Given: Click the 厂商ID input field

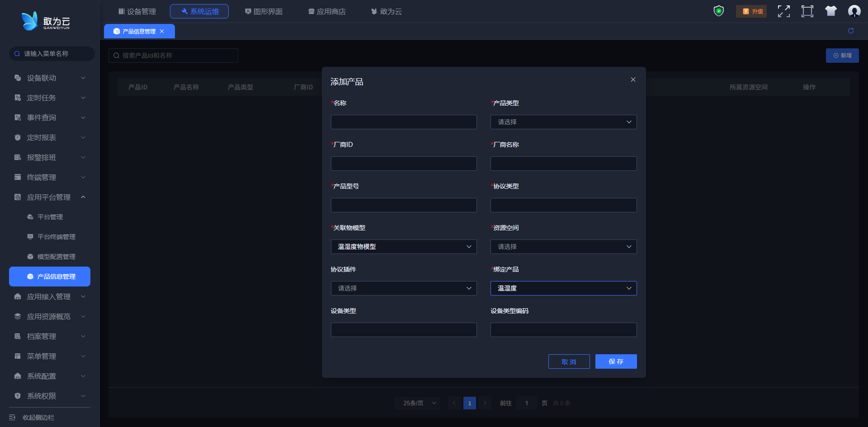Looking at the screenshot, I should click(x=404, y=164).
